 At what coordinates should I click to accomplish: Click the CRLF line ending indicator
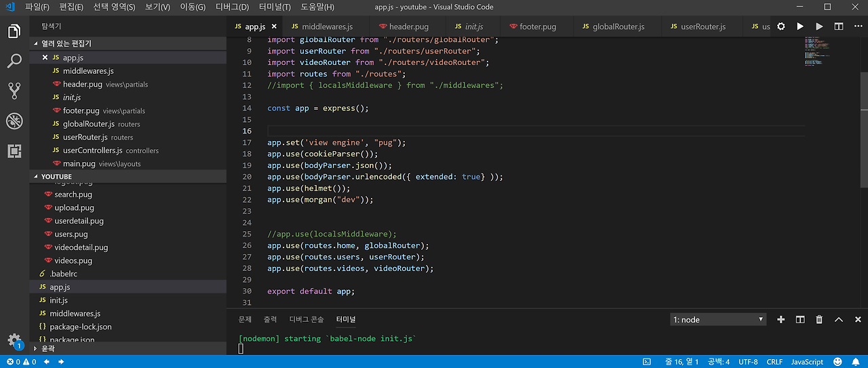[x=774, y=362]
